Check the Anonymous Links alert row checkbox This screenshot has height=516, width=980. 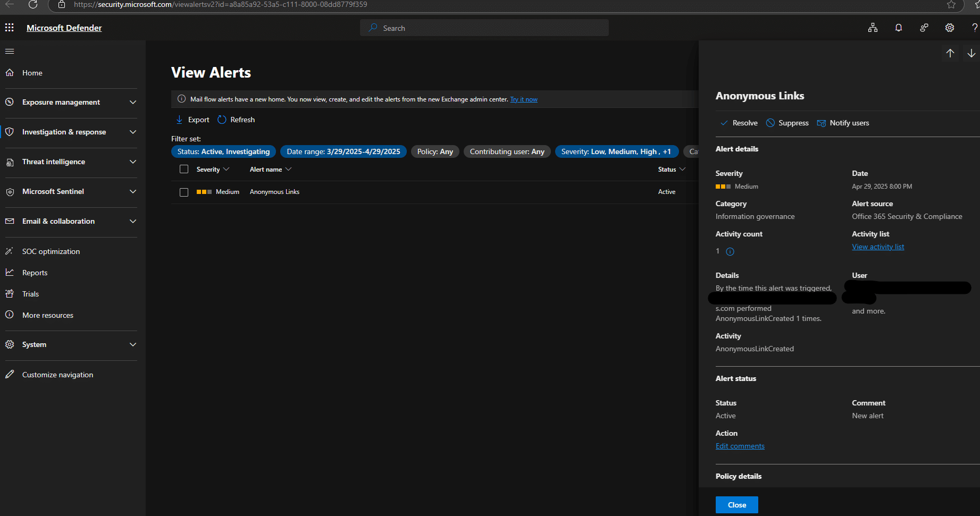tap(184, 192)
